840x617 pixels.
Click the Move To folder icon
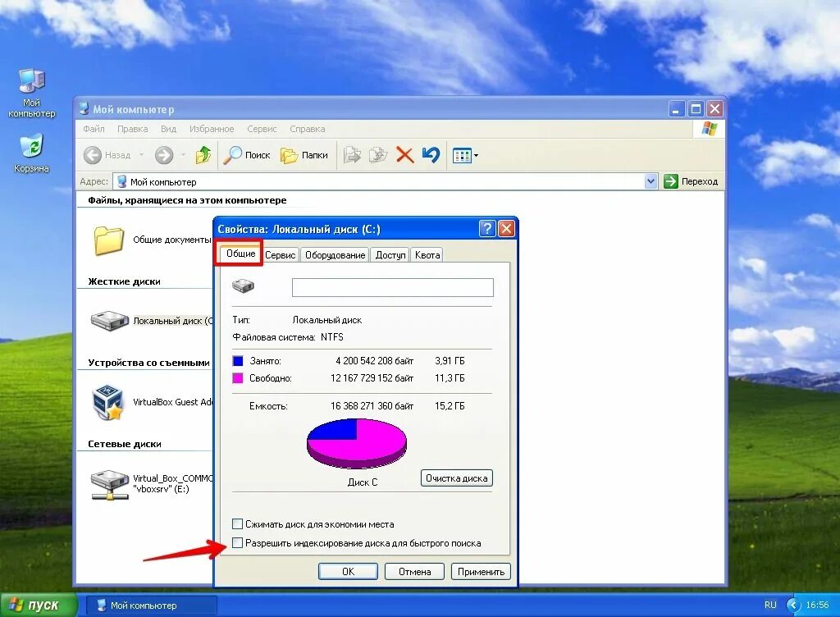[x=352, y=155]
